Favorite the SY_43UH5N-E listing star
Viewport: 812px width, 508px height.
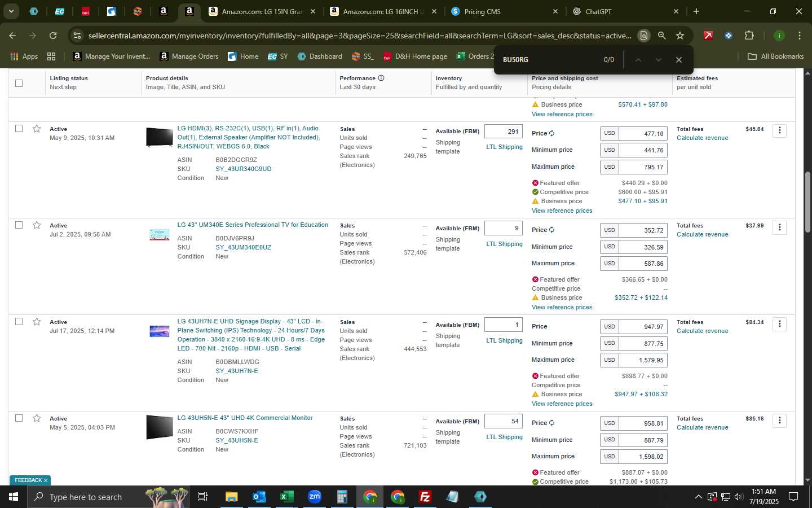(37, 418)
